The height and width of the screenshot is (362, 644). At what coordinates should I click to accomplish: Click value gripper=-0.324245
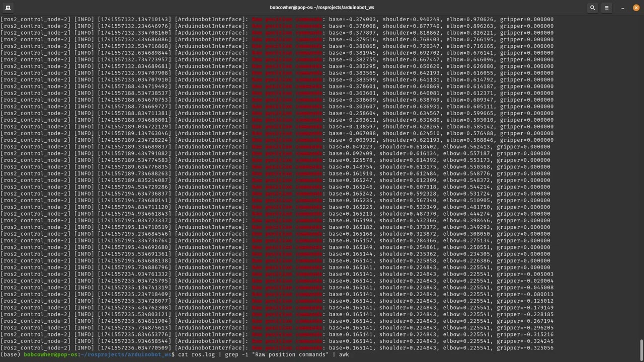(525, 341)
